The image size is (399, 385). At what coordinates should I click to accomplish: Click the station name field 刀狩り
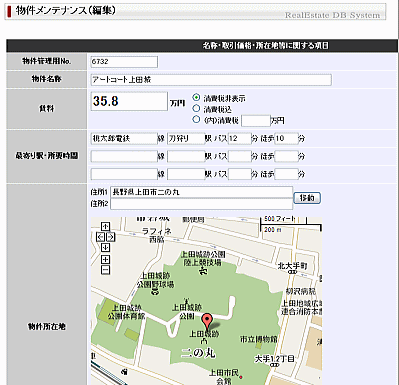coord(186,139)
